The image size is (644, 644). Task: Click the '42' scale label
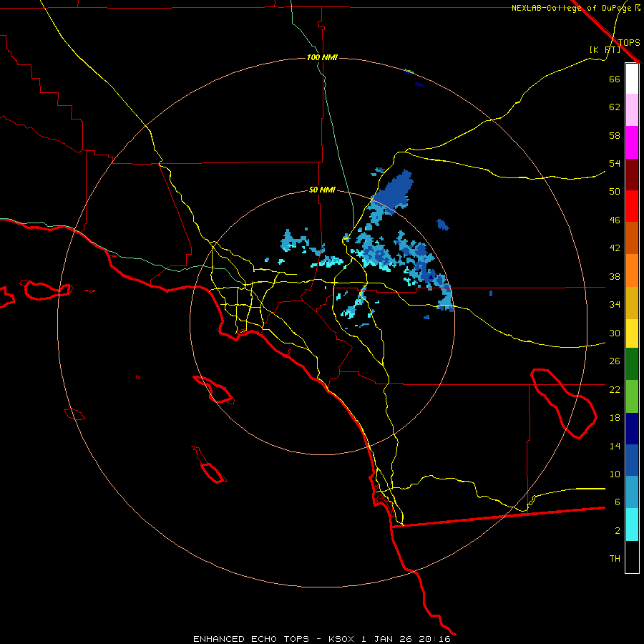(615, 248)
